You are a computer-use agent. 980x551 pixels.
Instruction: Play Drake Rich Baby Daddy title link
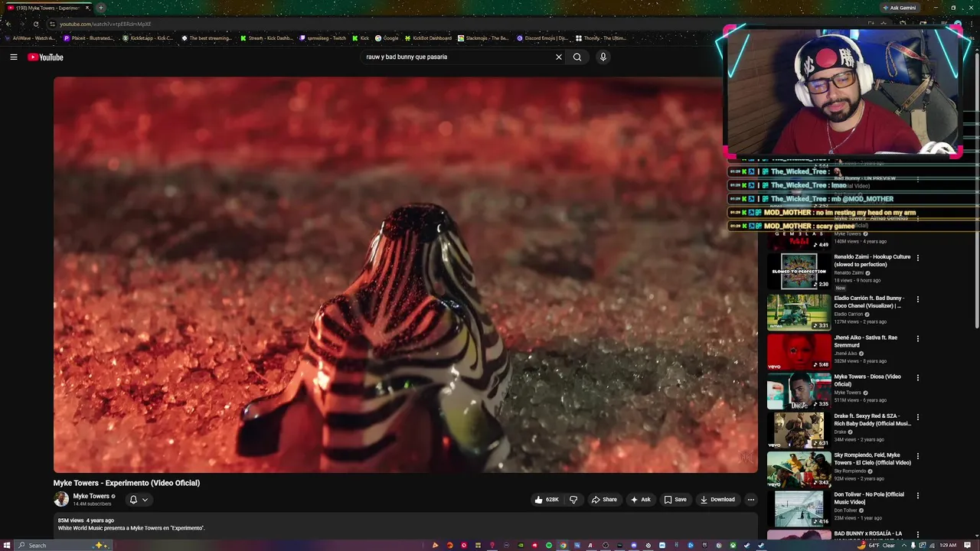pyautogui.click(x=872, y=419)
